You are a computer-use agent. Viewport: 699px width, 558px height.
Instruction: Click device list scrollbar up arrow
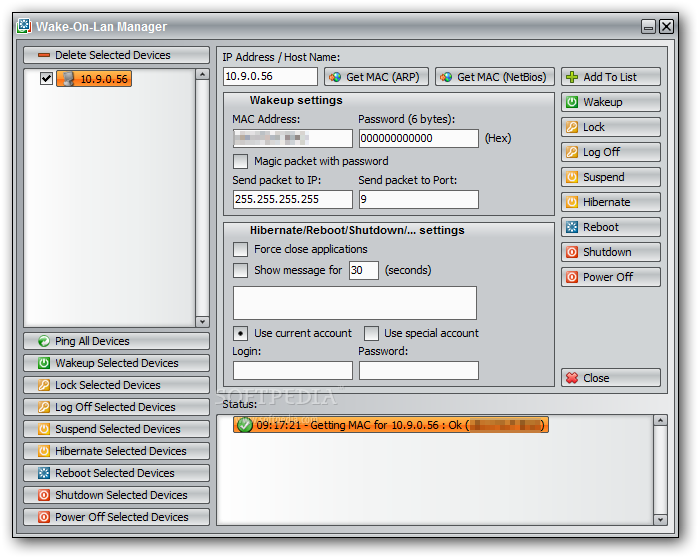click(x=202, y=74)
